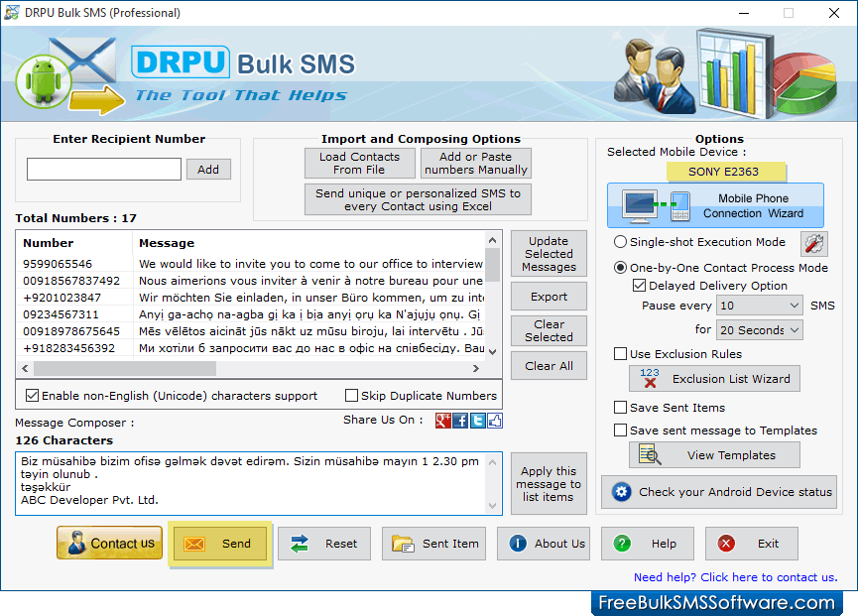Click the contact list scroll up arrow
The image size is (858, 616).
click(x=492, y=240)
